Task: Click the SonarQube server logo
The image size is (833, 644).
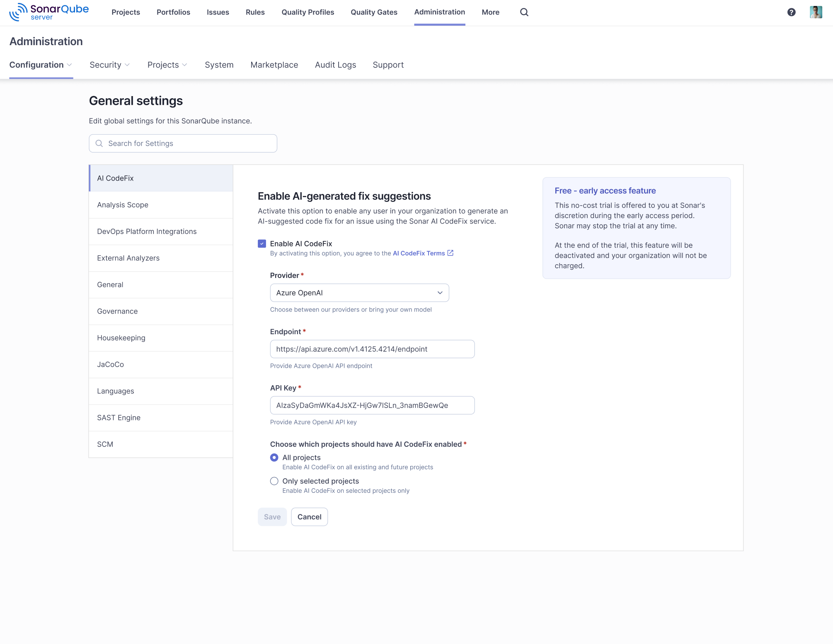Action: click(49, 12)
